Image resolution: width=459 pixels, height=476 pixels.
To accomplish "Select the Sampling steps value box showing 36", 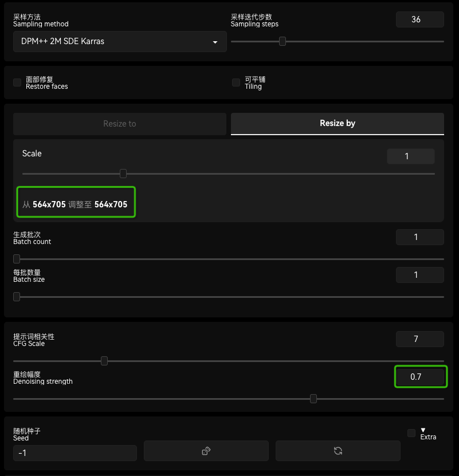I will (419, 19).
